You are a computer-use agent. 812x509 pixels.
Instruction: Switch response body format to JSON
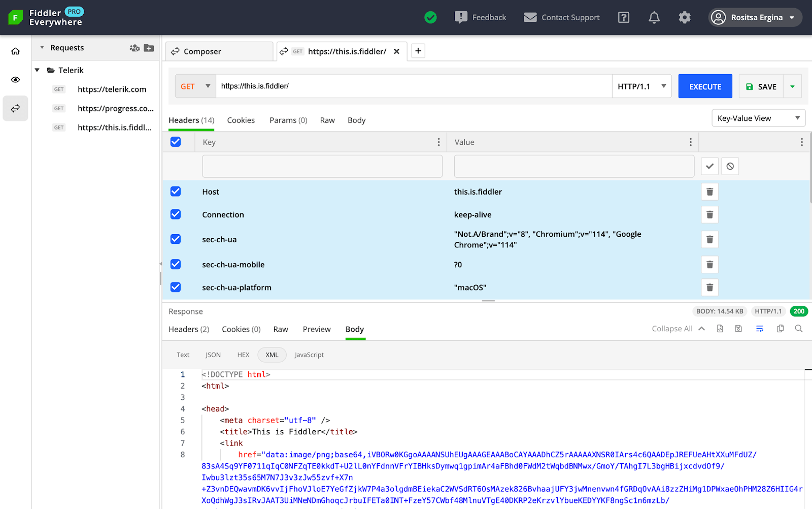pyautogui.click(x=213, y=355)
